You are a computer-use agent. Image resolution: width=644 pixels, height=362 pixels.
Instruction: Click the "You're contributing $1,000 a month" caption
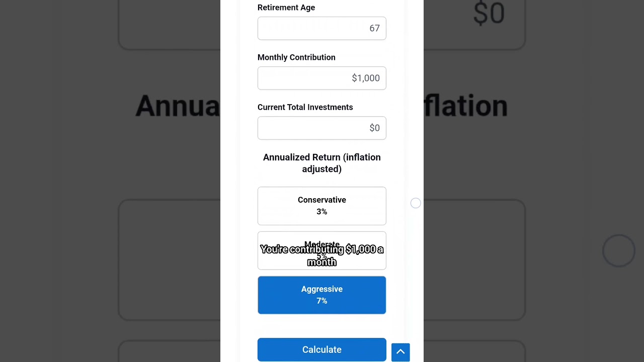point(321,255)
